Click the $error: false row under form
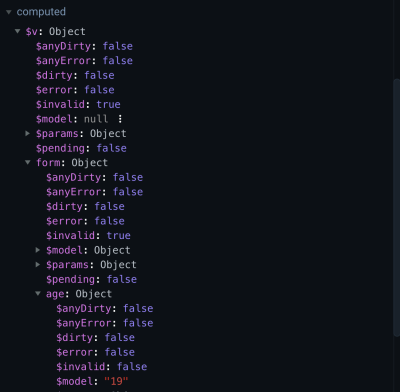400x392 pixels. [x=85, y=221]
